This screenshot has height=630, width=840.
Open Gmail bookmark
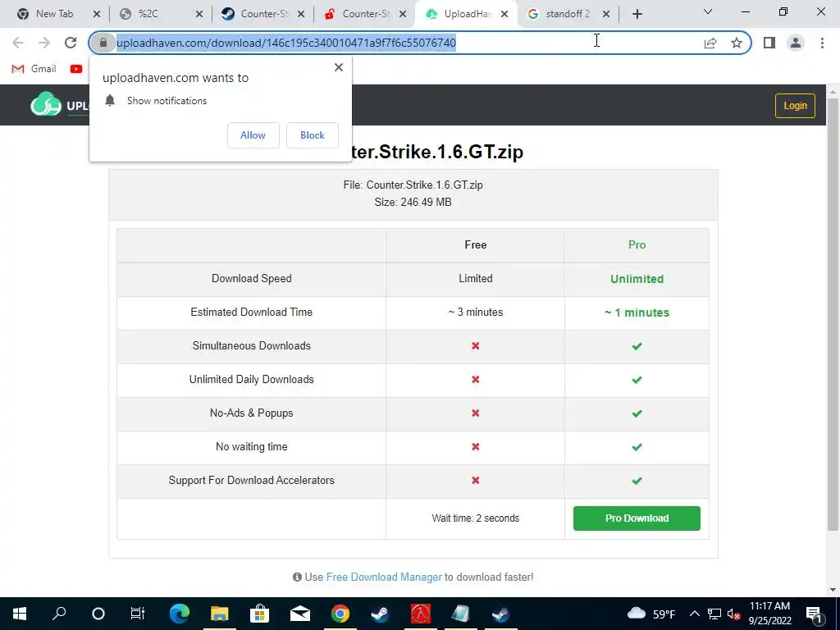click(34, 69)
